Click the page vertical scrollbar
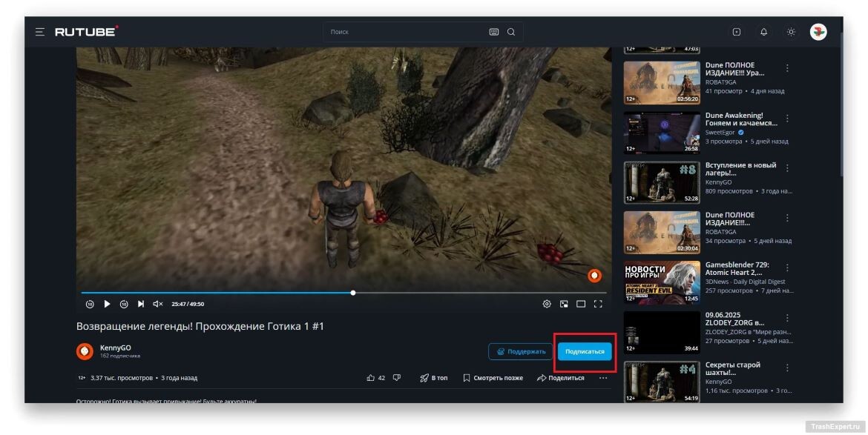 [x=841, y=105]
